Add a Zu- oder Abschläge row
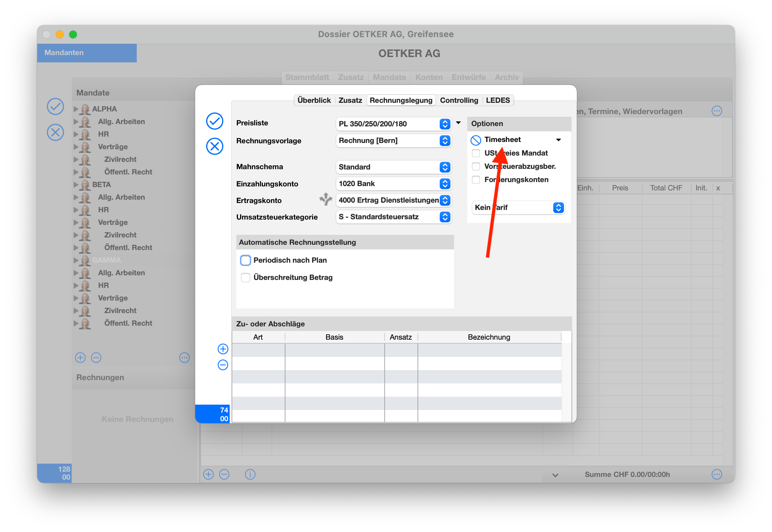Viewport: 772px width, 532px height. [x=223, y=349]
